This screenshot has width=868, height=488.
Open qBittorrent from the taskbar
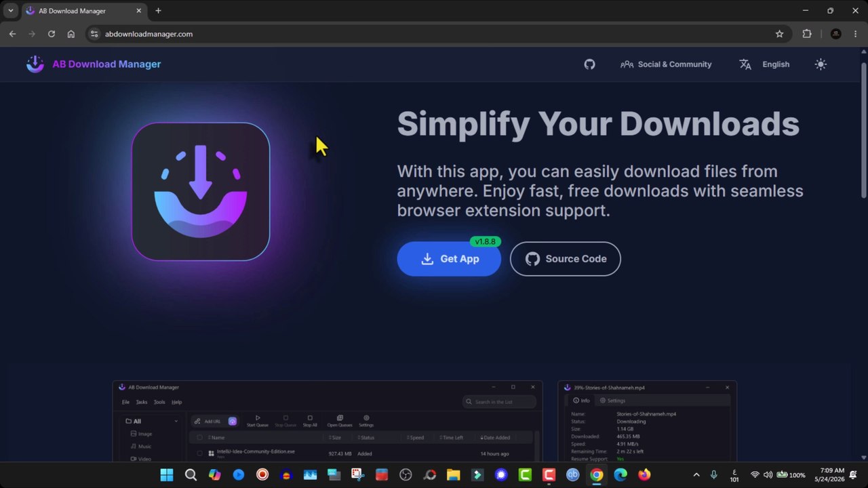click(572, 475)
